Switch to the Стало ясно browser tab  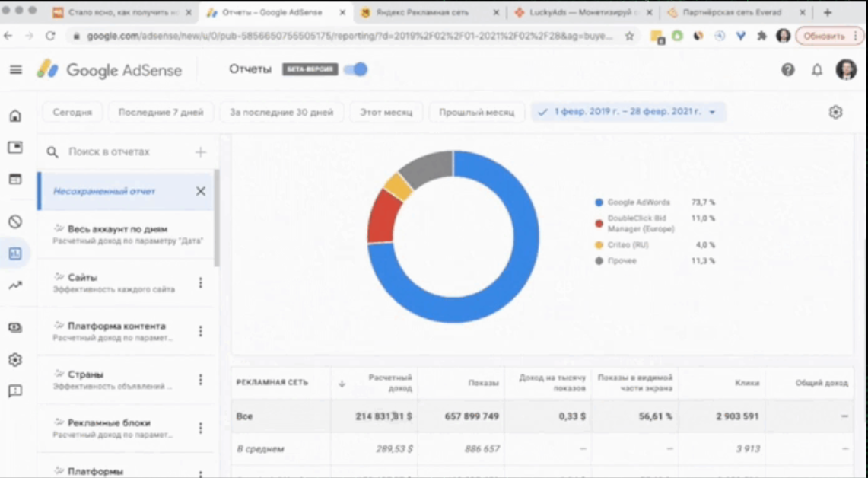tap(122, 12)
